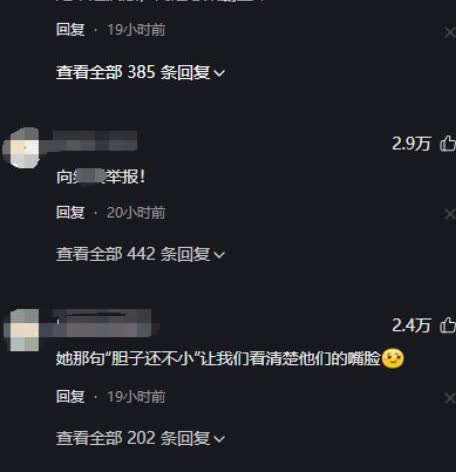
Task: Reply to the 胆子还不小 comment
Action: [x=70, y=397]
